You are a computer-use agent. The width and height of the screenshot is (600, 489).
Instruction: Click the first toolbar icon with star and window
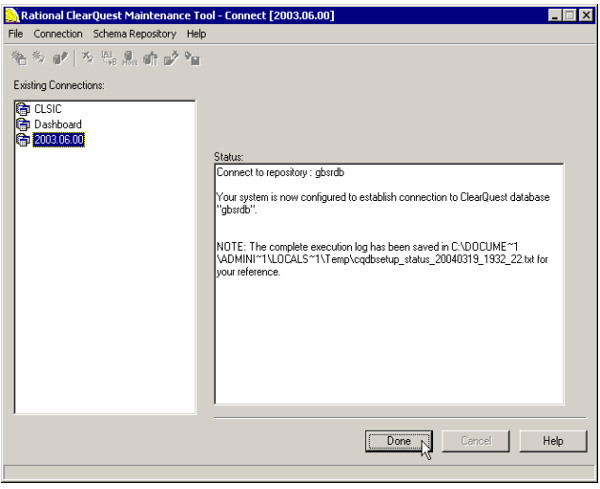19,58
